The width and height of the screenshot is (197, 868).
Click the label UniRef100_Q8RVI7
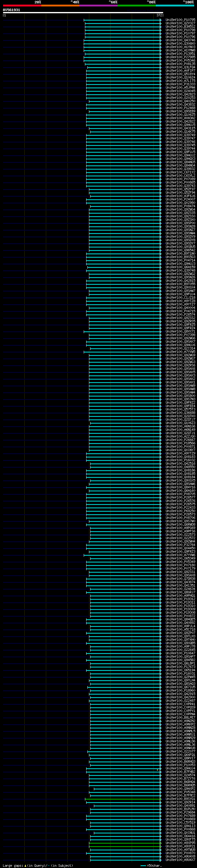pos(180,758)
